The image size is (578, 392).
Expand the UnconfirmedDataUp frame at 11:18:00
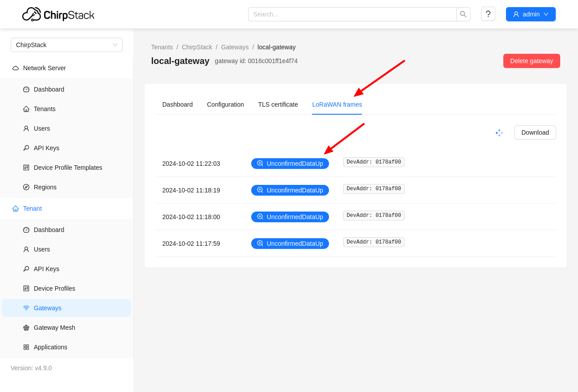click(290, 217)
